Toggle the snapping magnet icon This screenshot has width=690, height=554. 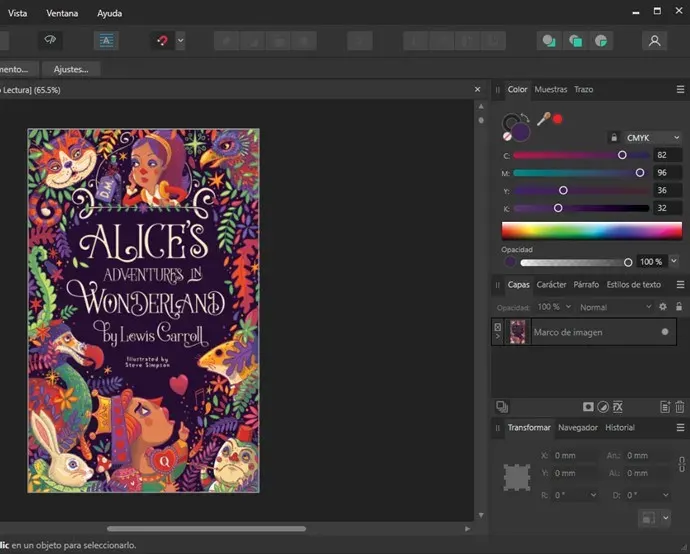pyautogui.click(x=162, y=41)
